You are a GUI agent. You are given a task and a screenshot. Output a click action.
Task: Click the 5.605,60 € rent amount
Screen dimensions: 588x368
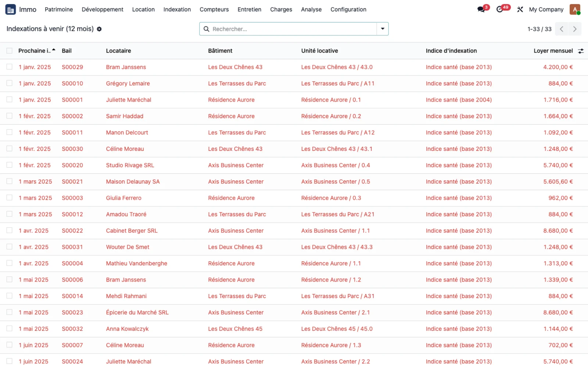tap(558, 181)
